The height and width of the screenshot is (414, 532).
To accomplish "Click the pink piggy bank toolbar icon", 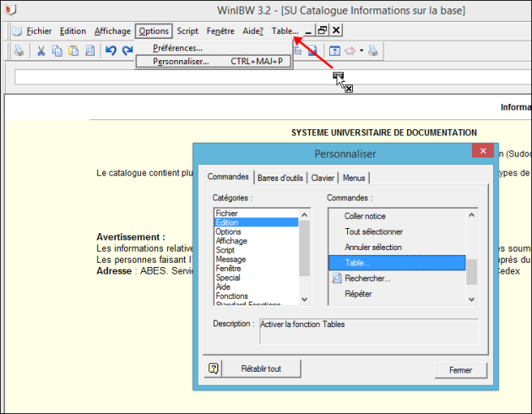I will click(x=350, y=51).
